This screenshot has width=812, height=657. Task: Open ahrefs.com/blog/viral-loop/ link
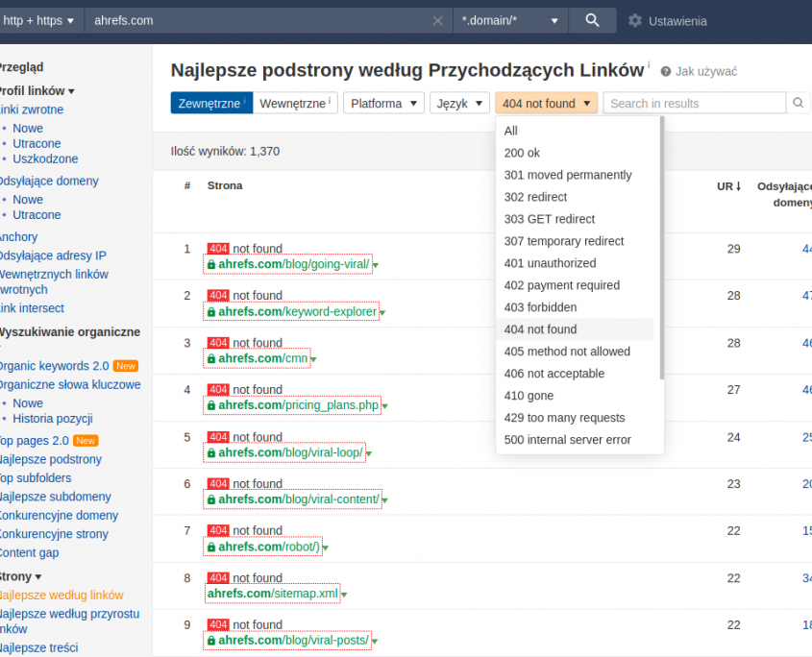[290, 452]
